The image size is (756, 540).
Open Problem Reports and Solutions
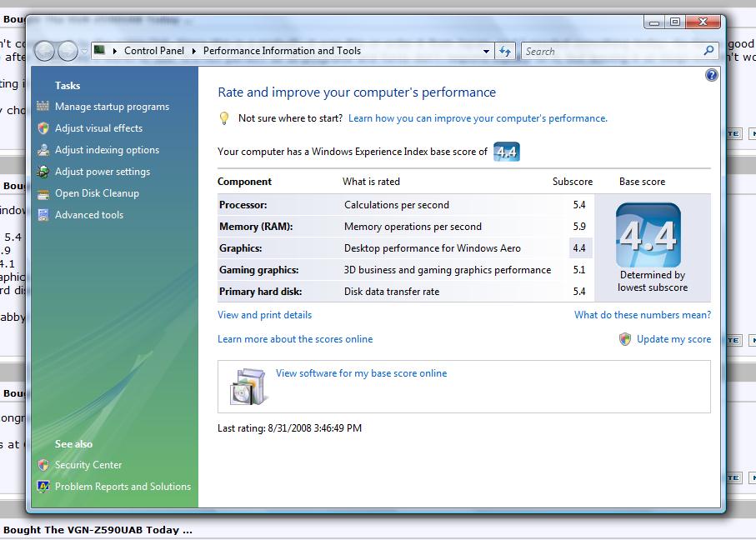123,487
